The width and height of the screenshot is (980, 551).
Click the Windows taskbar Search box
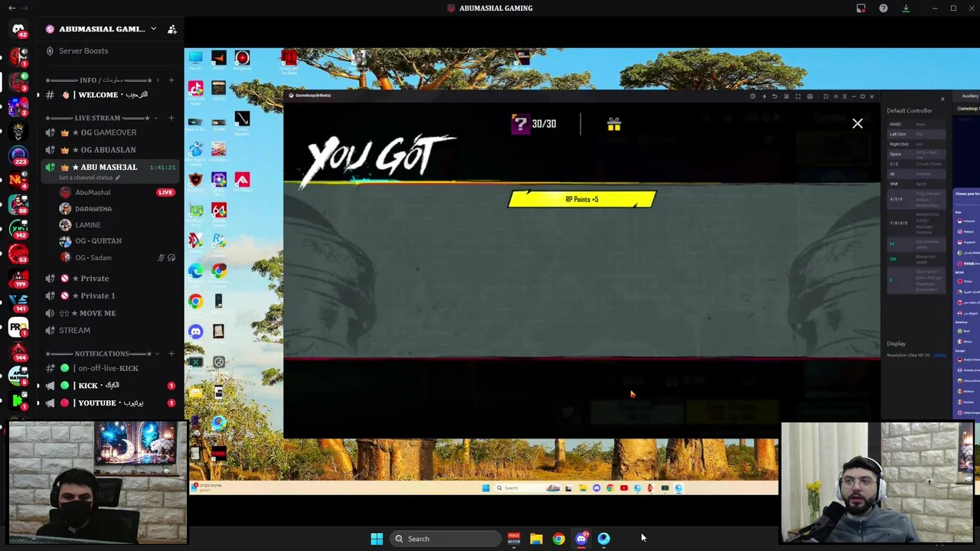click(445, 539)
